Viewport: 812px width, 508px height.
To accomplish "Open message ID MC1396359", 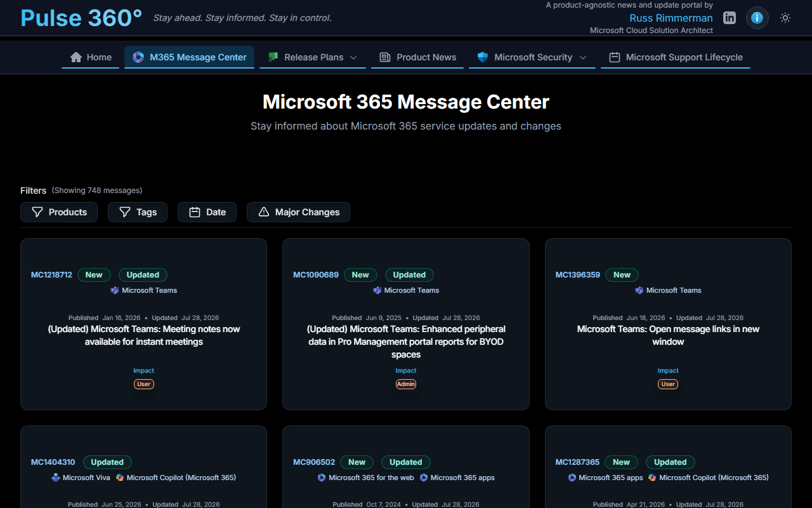I will (578, 275).
